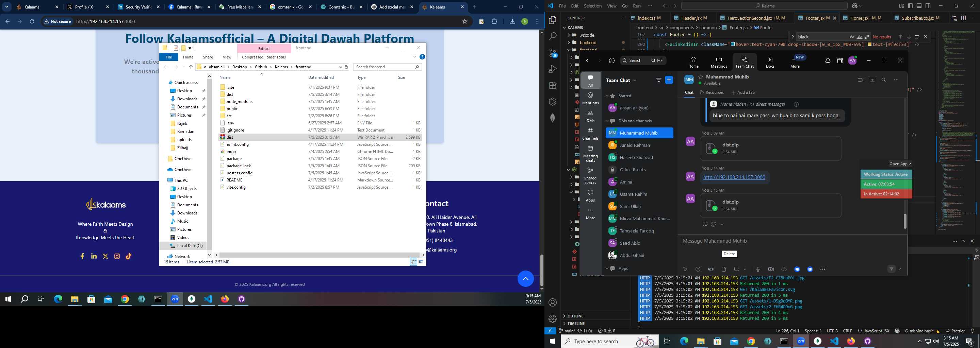Click the Windows taskbar search box

(x=609, y=342)
